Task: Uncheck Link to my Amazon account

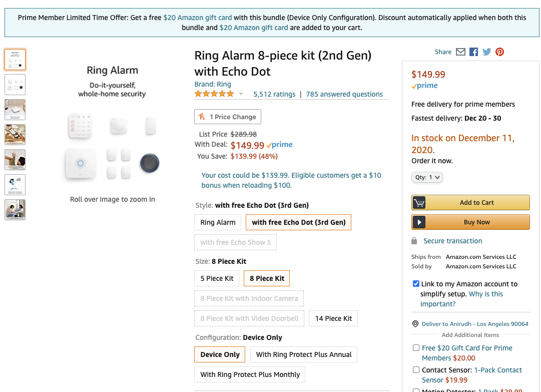Action: coord(416,283)
